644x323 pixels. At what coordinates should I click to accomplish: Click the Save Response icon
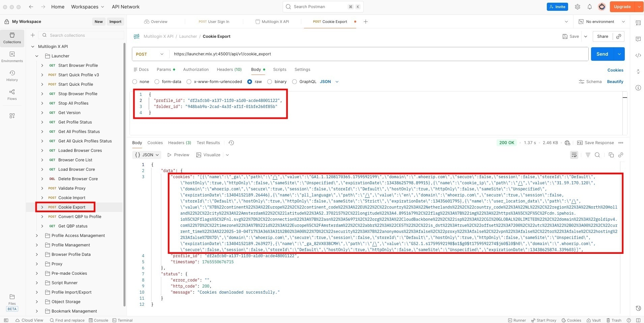(x=580, y=142)
